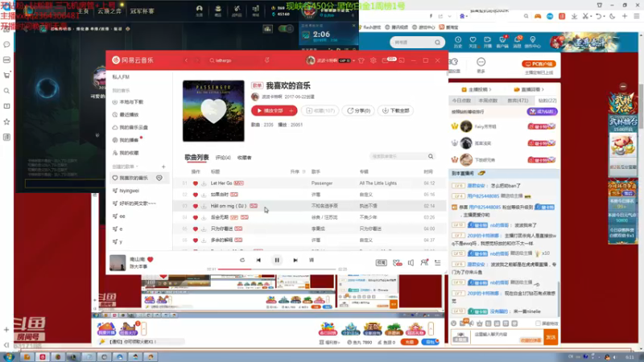Unlike the song 多余的解释
Screen dimensions: 644x362
point(196,240)
